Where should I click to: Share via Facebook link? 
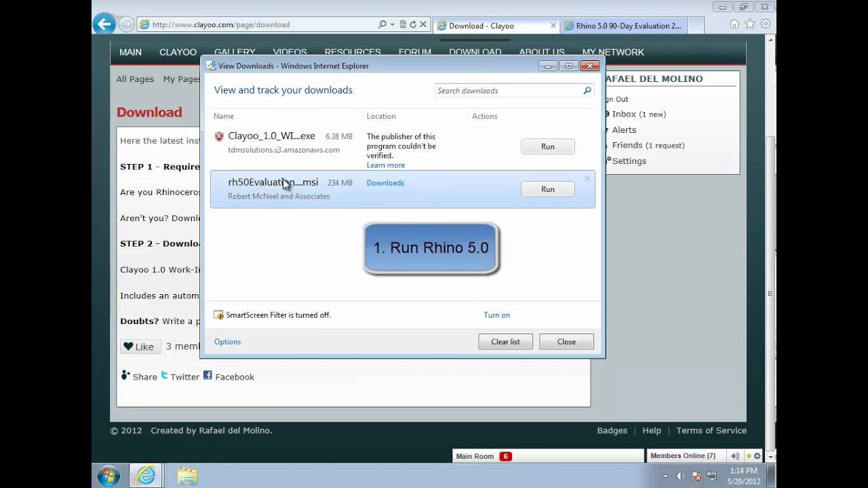pyautogui.click(x=229, y=376)
